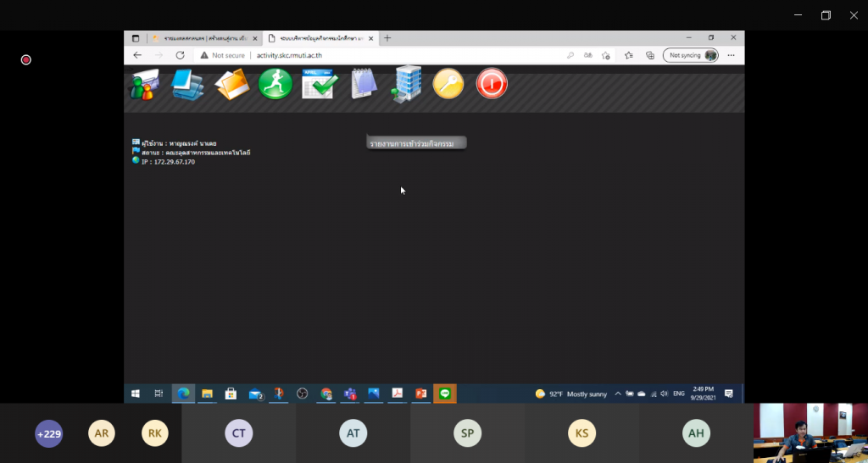
Task: Click the presenter's webcam video thumbnail
Action: 810,432
